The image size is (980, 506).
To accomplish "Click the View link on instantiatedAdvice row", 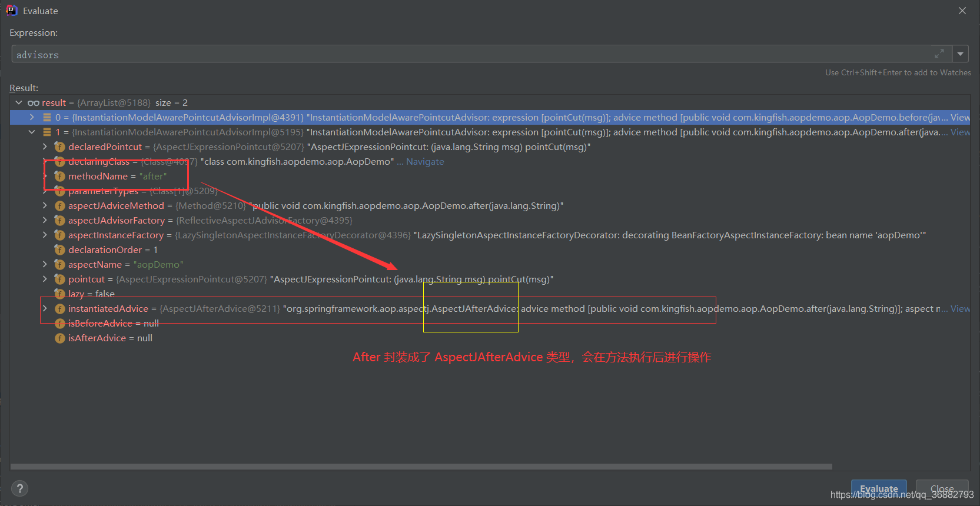I will [960, 308].
